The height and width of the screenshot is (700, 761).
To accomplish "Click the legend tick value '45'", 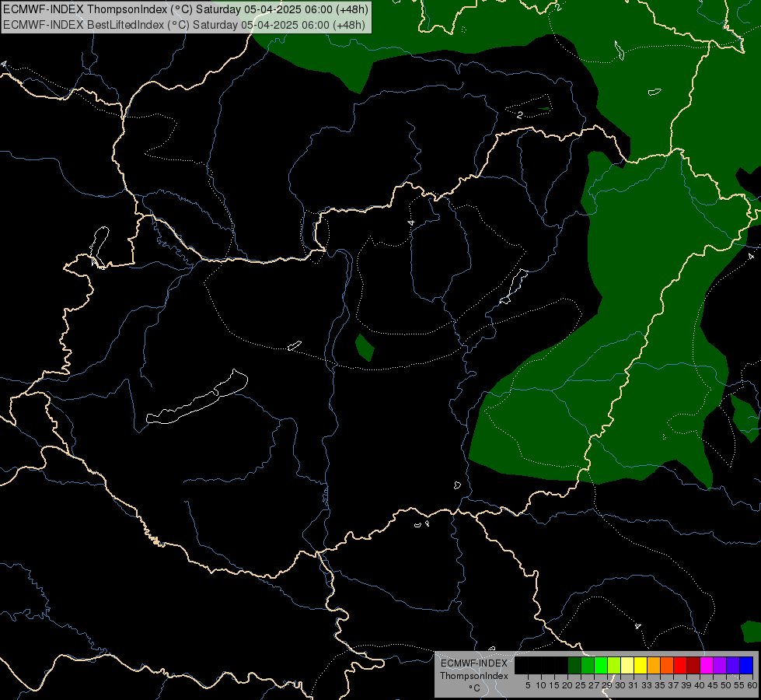I will click(713, 685).
